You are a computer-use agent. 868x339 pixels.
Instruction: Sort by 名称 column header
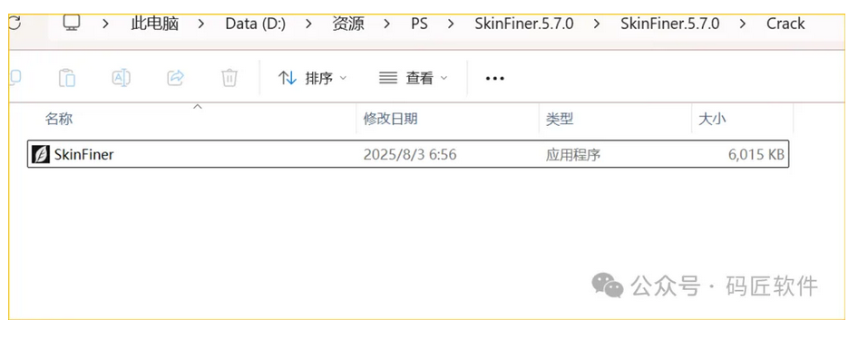pos(59,119)
